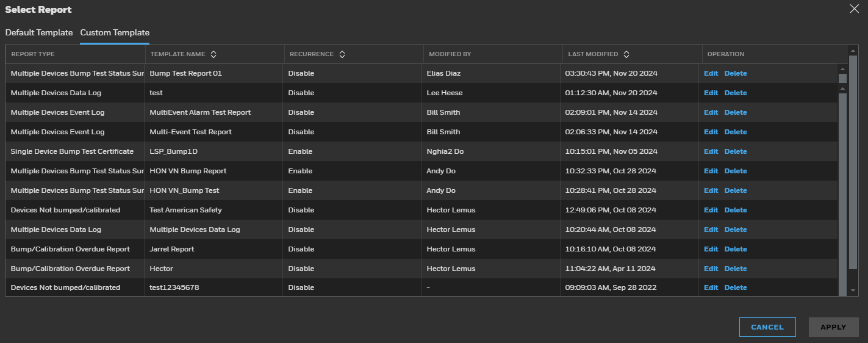The height and width of the screenshot is (343, 868).
Task: Edit the LSP_Bump1D template
Action: point(711,151)
